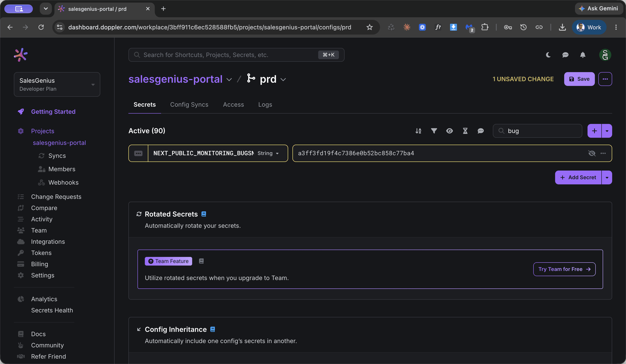626x364 pixels.
Task: Open Refer Friend link
Action: click(48, 357)
